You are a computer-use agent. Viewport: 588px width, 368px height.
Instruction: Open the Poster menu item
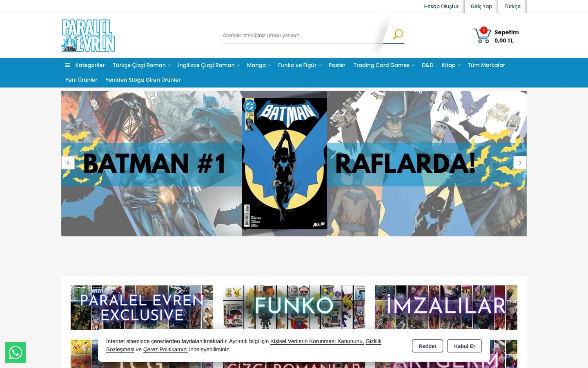pos(337,65)
